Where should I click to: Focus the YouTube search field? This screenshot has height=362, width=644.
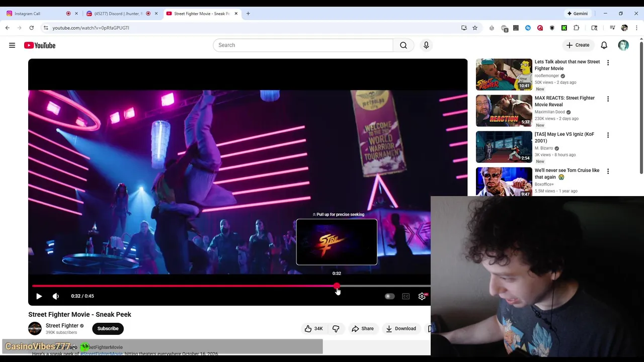(303, 45)
